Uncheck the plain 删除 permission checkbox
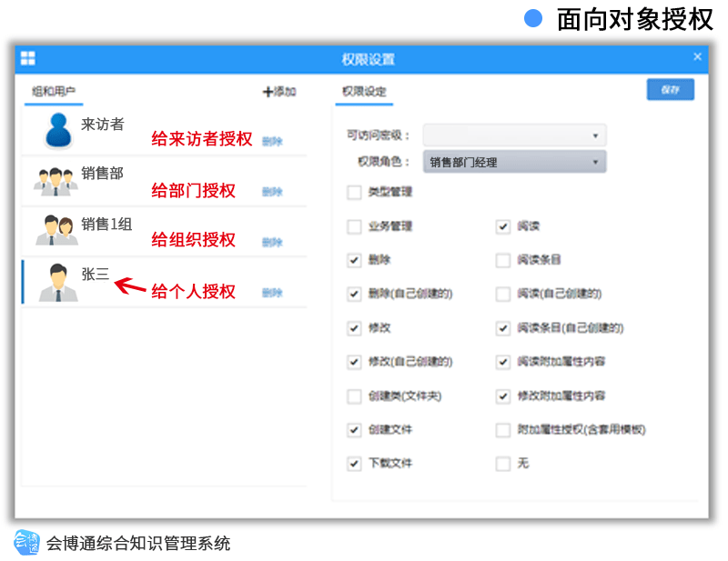 click(354, 260)
